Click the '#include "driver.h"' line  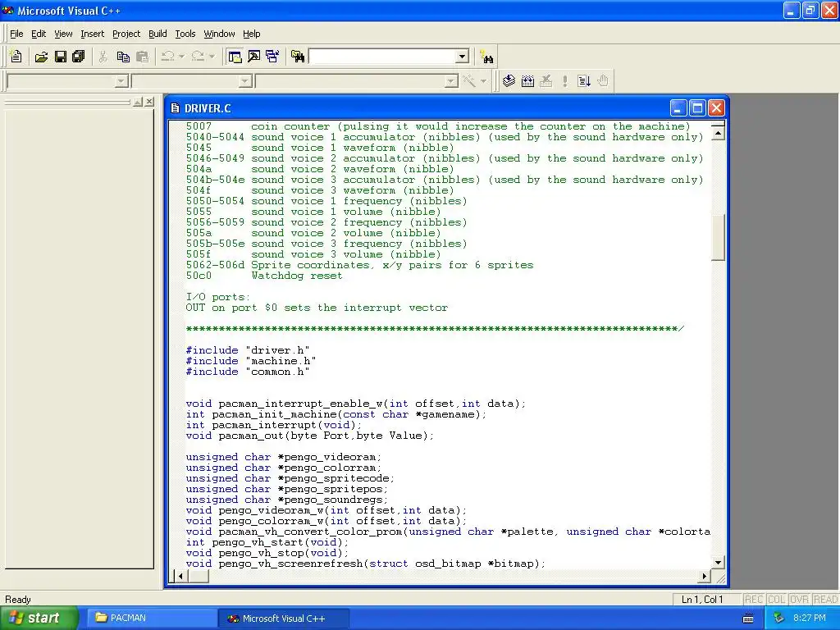(248, 350)
